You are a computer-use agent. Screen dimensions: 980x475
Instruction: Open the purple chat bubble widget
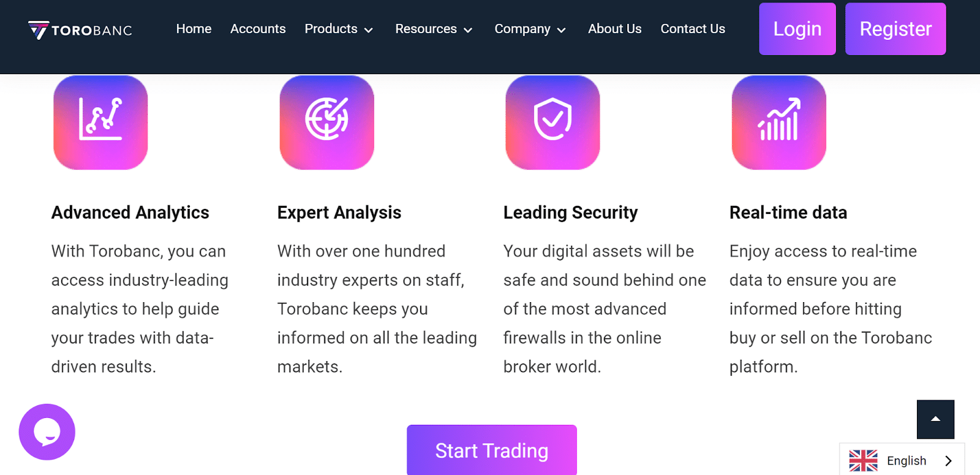(47, 431)
